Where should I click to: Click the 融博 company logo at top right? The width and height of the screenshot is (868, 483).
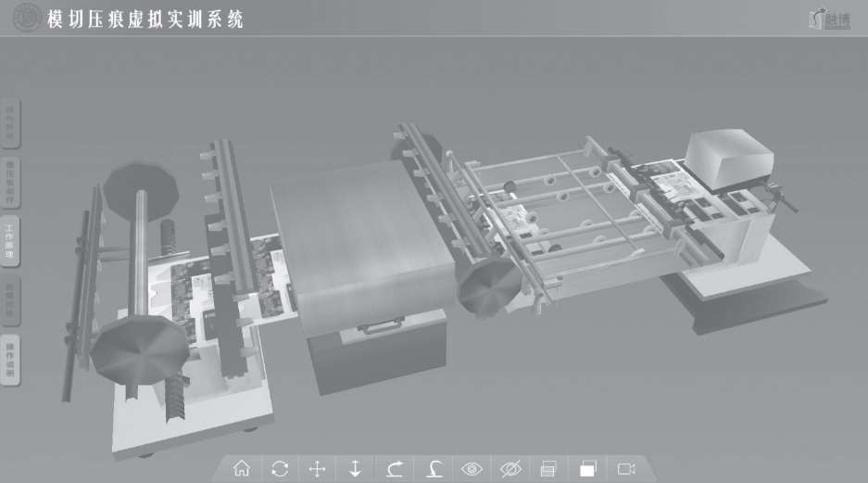click(x=829, y=19)
